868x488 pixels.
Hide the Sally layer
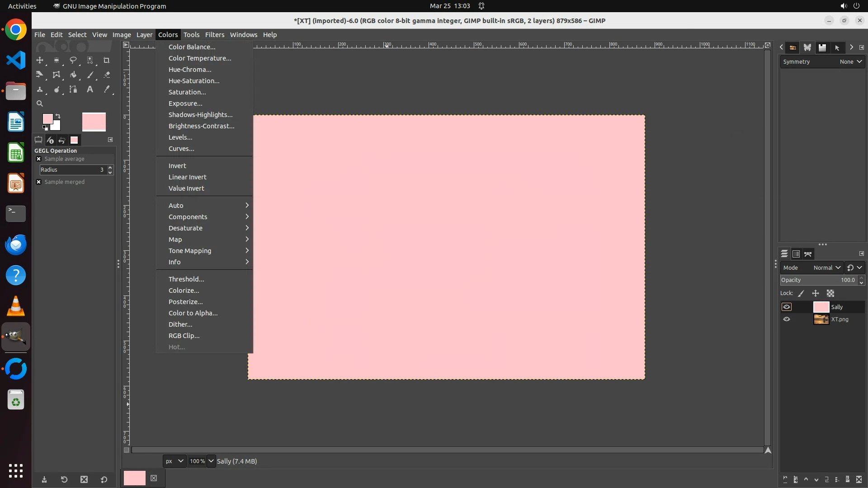click(787, 307)
